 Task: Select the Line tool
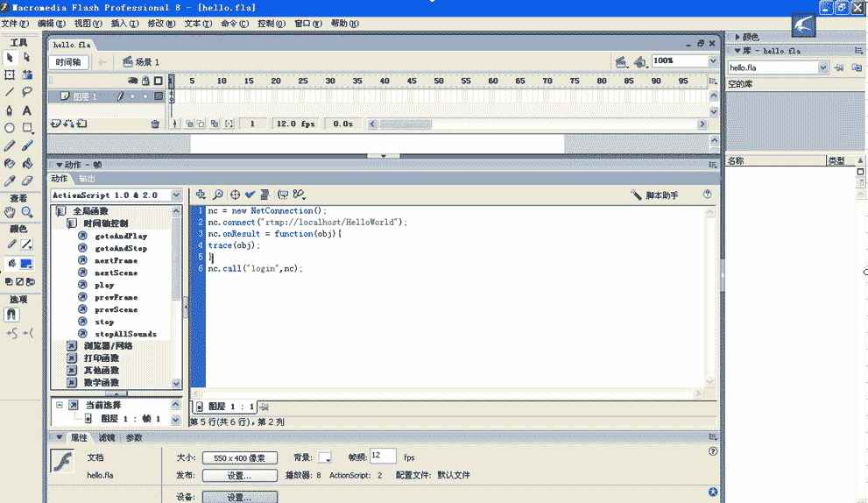pos(10,92)
